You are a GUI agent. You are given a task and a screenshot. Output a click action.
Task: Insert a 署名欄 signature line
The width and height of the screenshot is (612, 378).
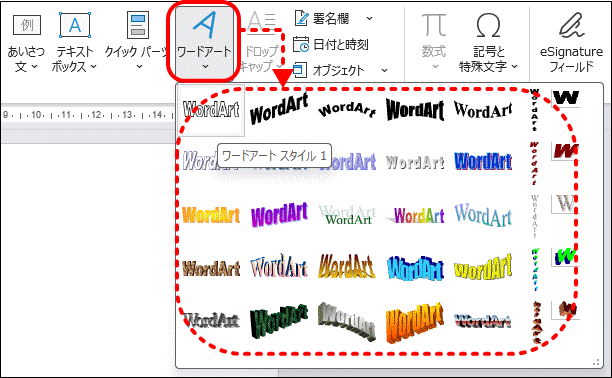[323, 18]
